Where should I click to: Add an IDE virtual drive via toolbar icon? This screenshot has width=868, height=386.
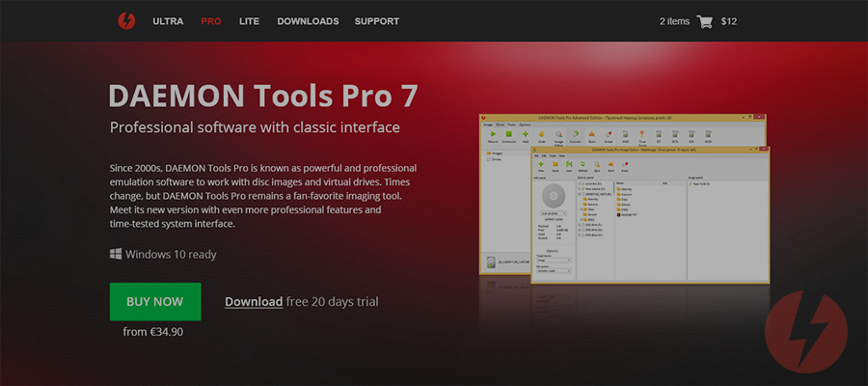point(692,134)
